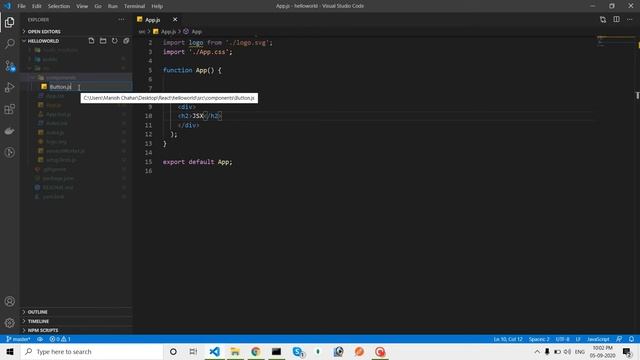Open editor More Actions ellipsis menu
Viewport: 640px width, 360px height.
point(630,20)
